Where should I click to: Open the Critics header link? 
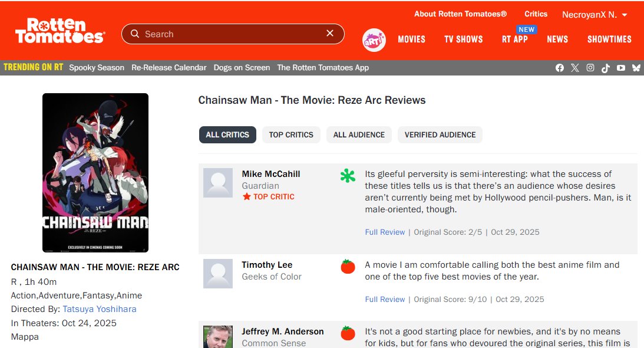[536, 14]
